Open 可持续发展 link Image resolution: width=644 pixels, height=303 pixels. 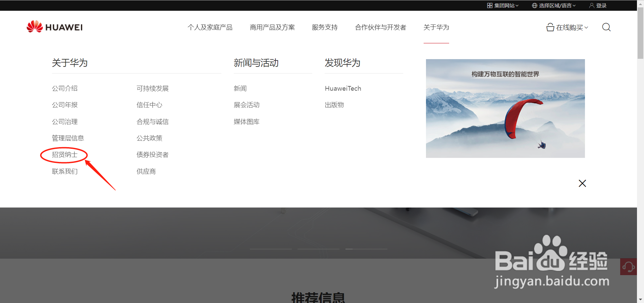pyautogui.click(x=153, y=88)
